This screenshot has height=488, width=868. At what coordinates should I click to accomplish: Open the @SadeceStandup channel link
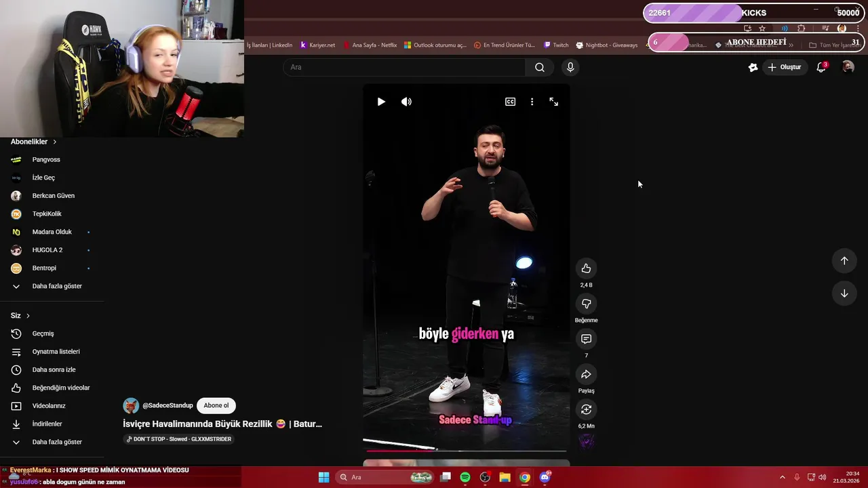(x=167, y=405)
